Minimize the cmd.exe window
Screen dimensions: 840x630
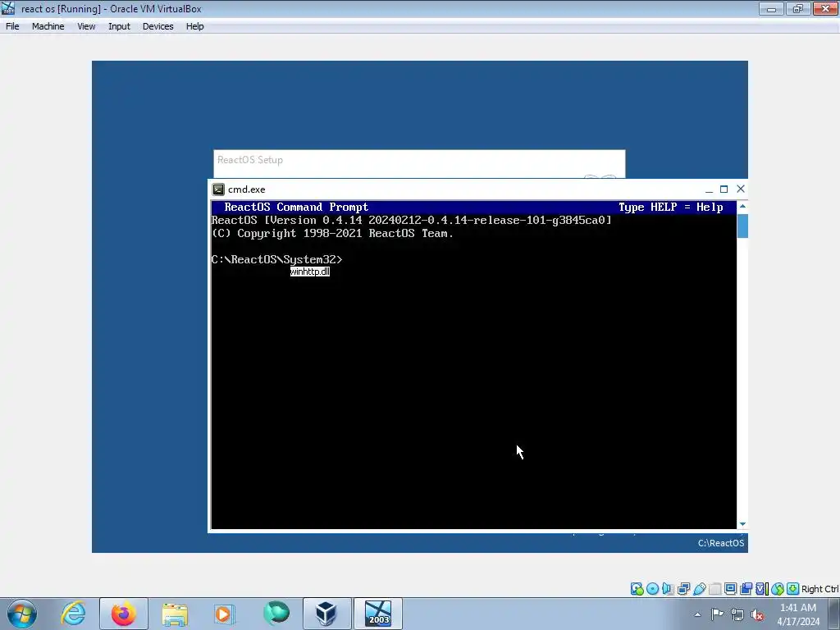point(709,189)
